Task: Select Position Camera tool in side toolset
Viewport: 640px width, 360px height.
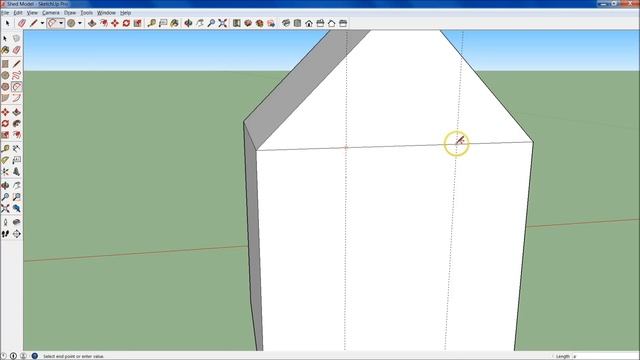Action: pyautogui.click(x=5, y=222)
